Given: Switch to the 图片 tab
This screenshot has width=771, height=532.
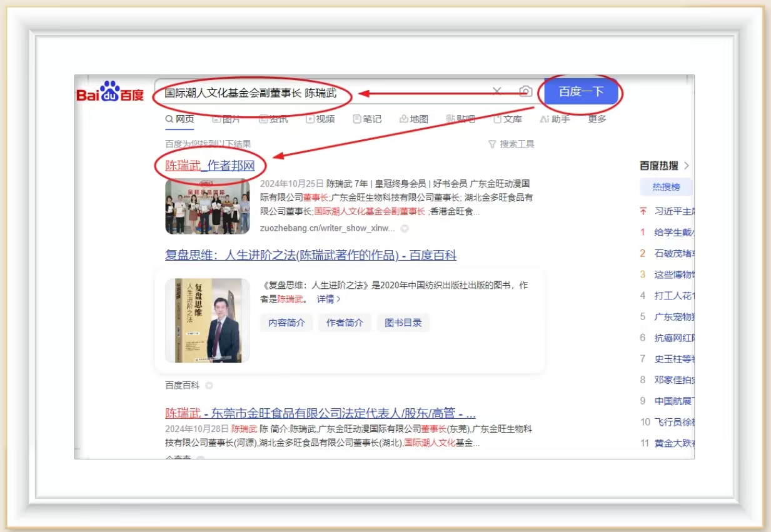Looking at the screenshot, I should [x=226, y=119].
